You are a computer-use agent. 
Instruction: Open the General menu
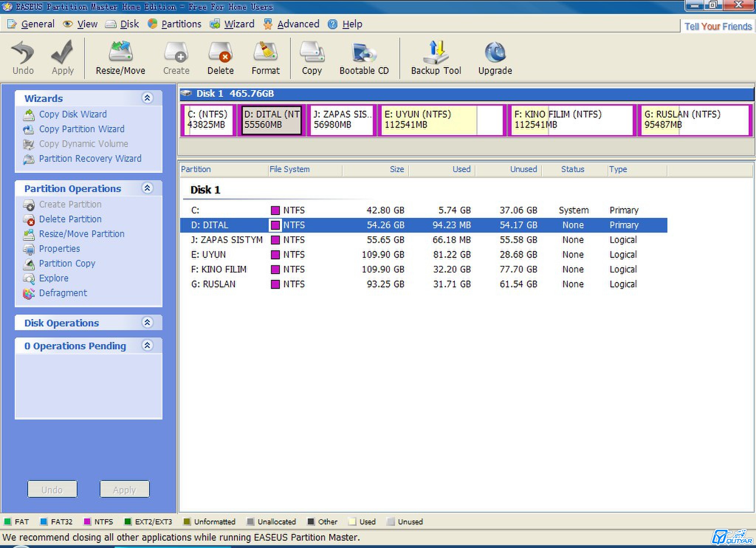(x=31, y=24)
